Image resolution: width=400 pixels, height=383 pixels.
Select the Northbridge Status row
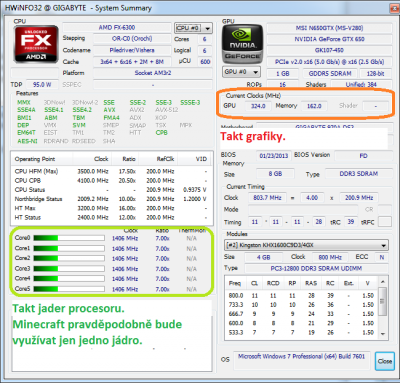point(111,199)
